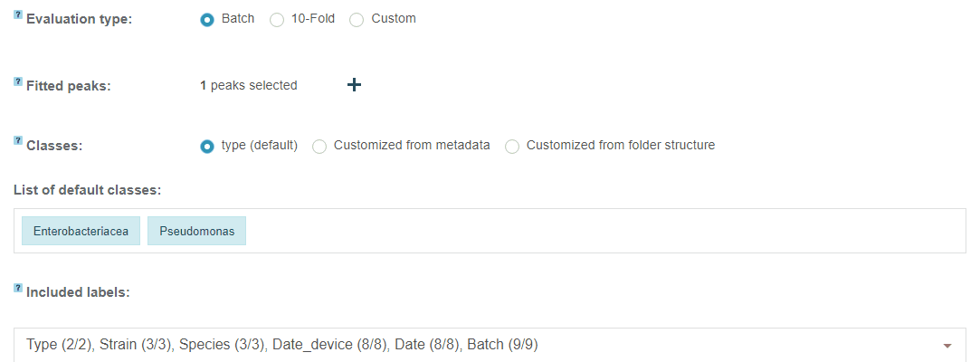Click the Customized from metadata label
This screenshot has height=362, width=980.
pyautogui.click(x=412, y=145)
